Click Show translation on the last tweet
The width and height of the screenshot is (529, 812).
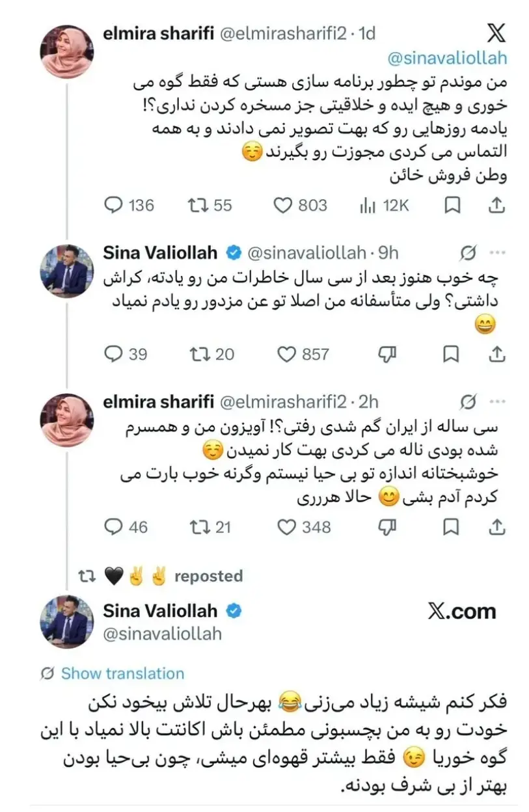pos(122,673)
